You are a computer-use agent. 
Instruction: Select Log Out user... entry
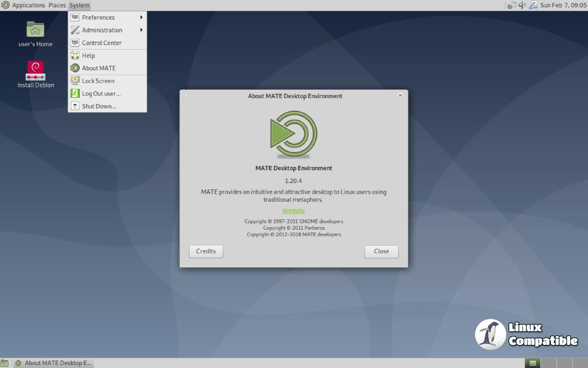click(x=101, y=93)
